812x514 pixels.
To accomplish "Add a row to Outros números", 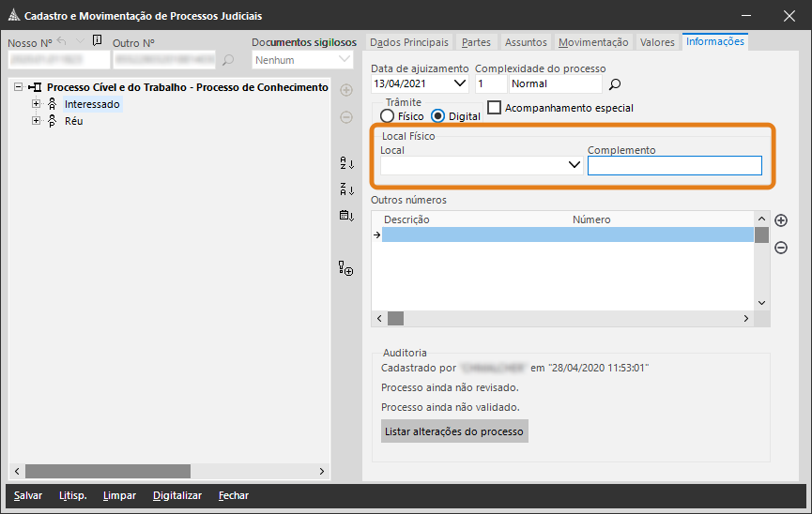I will 780,220.
